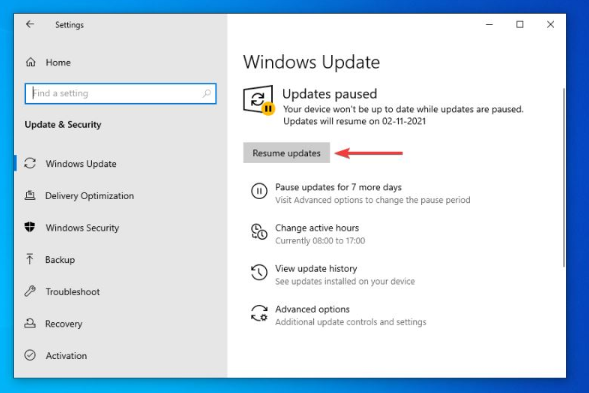This screenshot has width=589, height=393.
Task: Open Activation settings
Action: [66, 355]
